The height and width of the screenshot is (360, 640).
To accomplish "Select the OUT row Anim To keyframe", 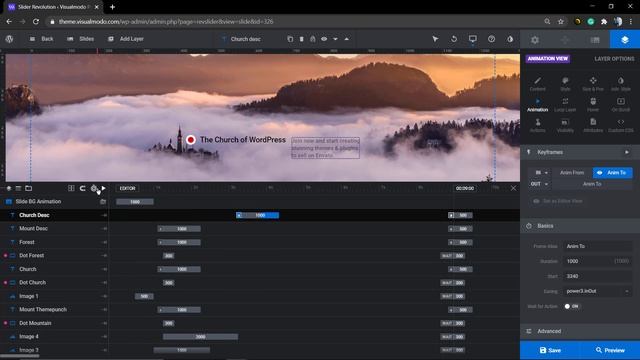I will 592,184.
